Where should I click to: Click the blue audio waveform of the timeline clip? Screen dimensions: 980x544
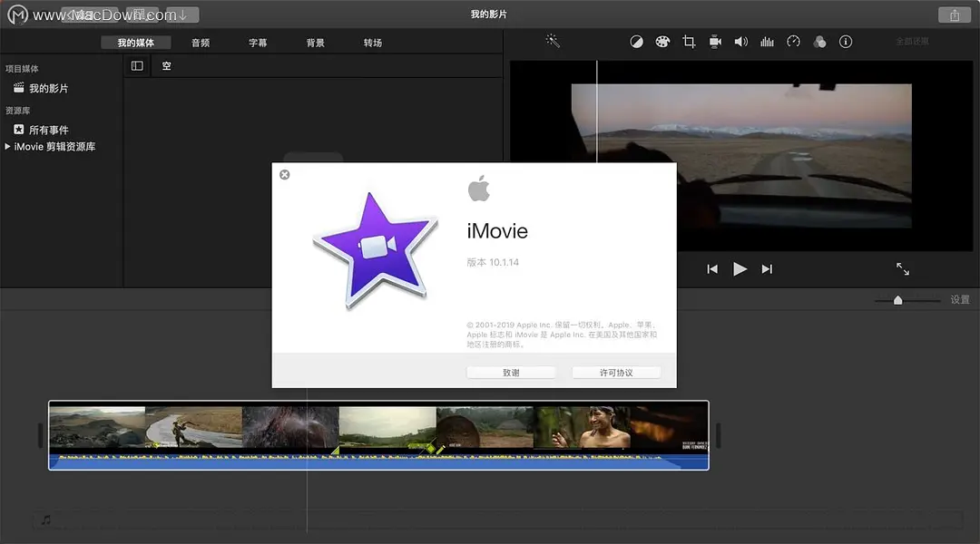[378, 461]
